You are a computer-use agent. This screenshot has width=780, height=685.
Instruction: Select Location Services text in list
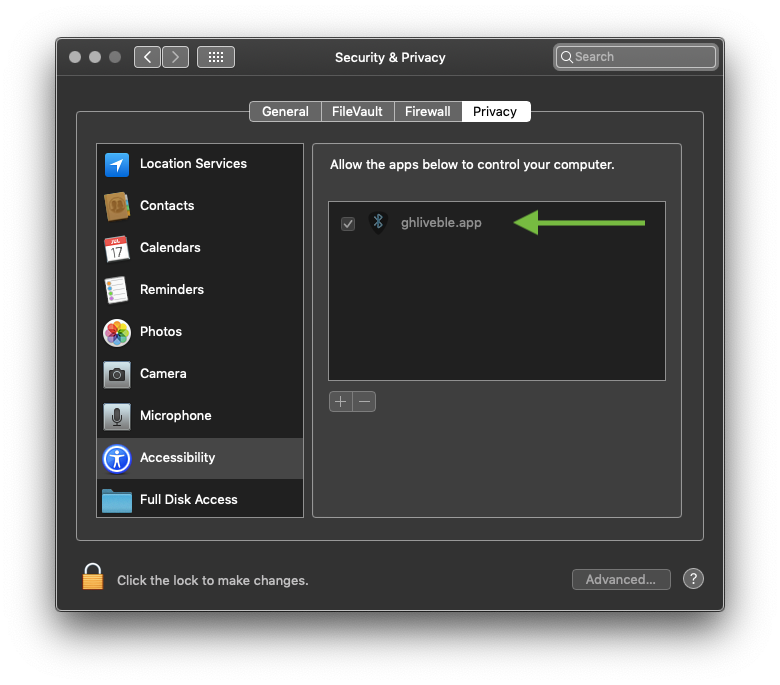click(193, 164)
